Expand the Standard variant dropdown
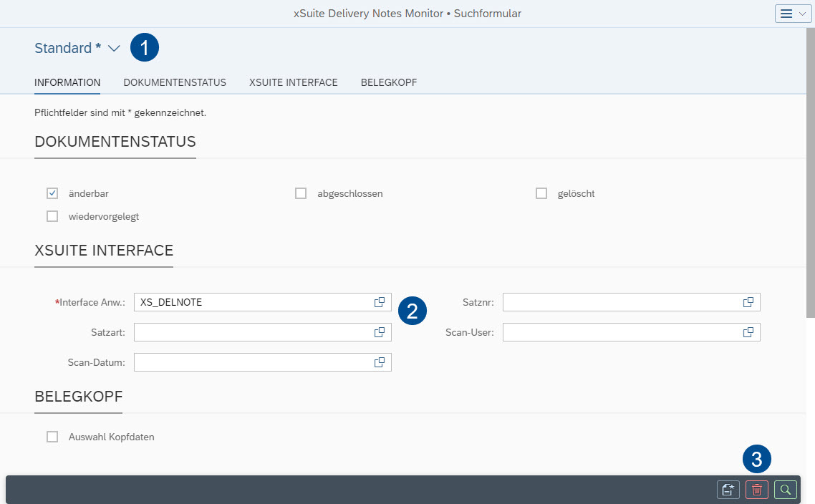Screen dimensions: 815x504 (x=114, y=49)
